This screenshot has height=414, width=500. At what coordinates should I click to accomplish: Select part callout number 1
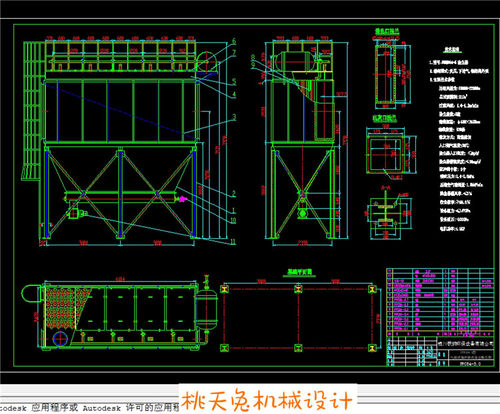[234, 211]
